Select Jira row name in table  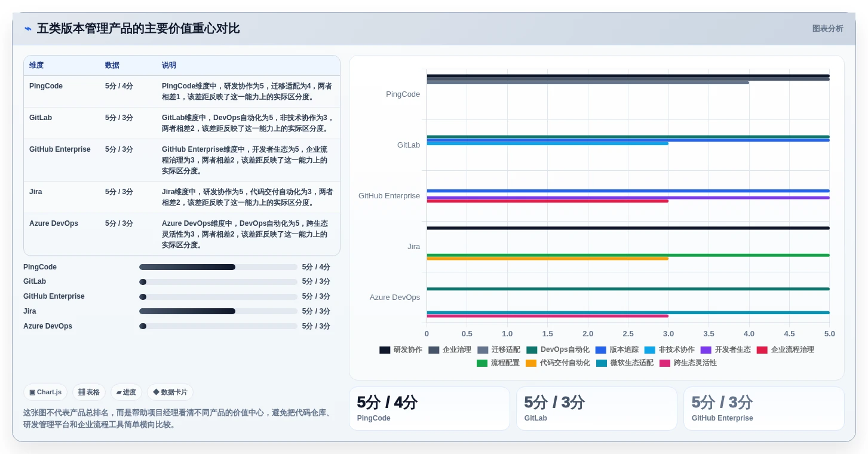[x=36, y=192]
